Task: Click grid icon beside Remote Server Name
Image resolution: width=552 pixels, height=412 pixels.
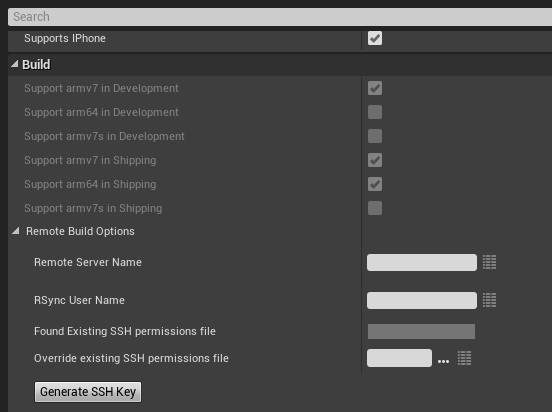Action: click(489, 262)
